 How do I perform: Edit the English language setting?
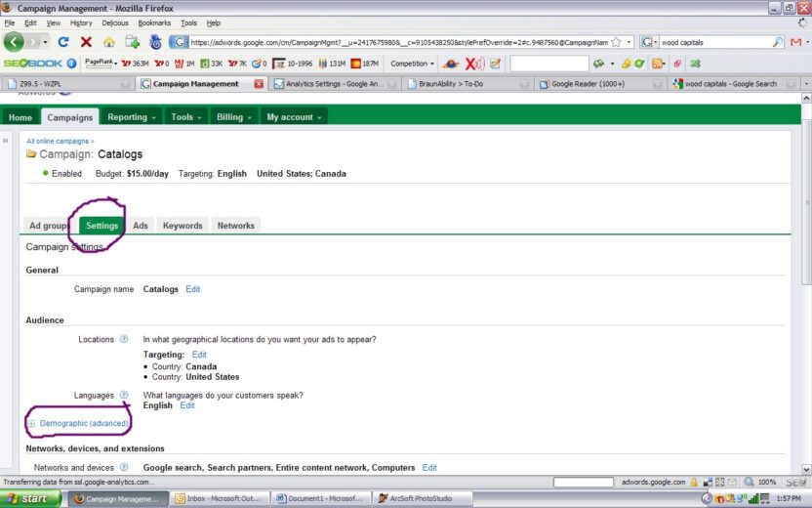(187, 405)
